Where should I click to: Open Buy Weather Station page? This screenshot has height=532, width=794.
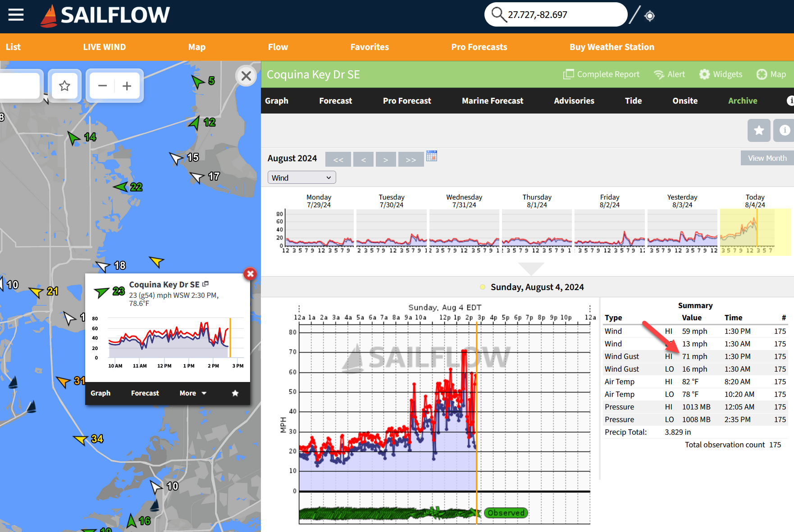pyautogui.click(x=611, y=47)
